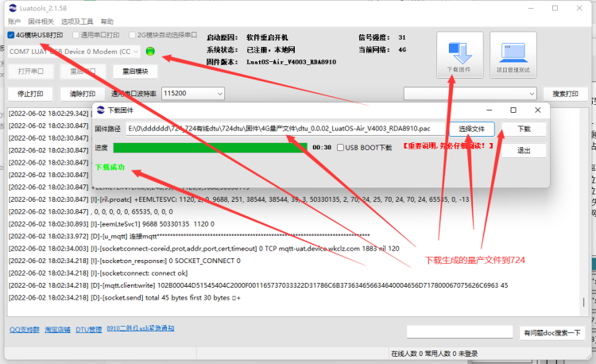Open the 固件相关 menu

41,21
